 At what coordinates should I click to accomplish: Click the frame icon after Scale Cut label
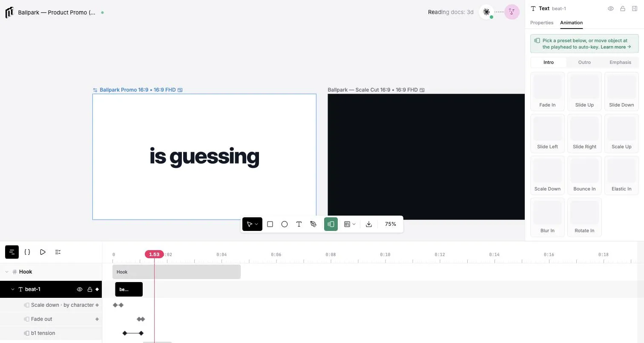422,90
